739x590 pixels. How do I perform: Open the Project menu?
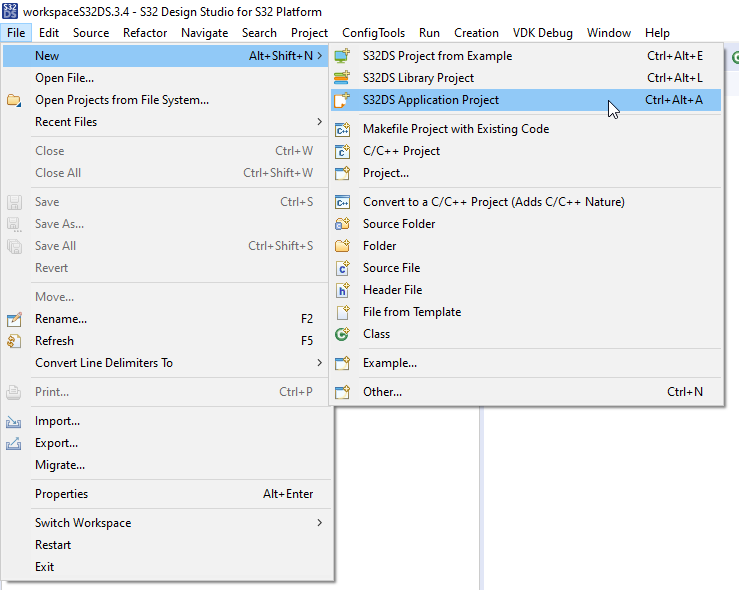click(309, 33)
